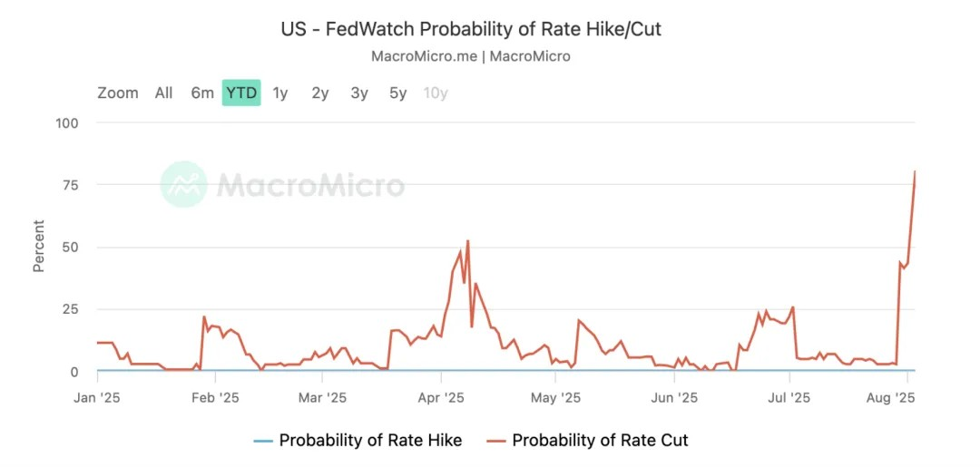Select the 5y zoom range
This screenshot has width=980, height=467.
tap(398, 92)
